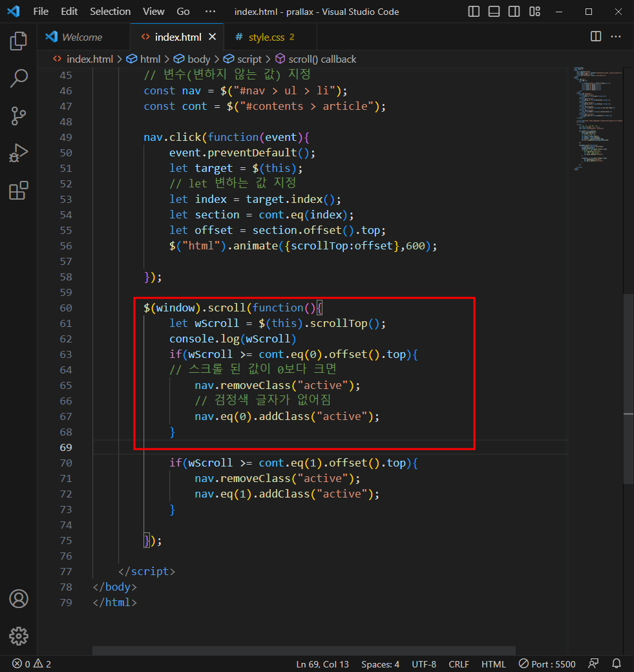Click 'cont.eq(1)' on line 70
Viewport: 634px width, 672px height.
pos(290,463)
